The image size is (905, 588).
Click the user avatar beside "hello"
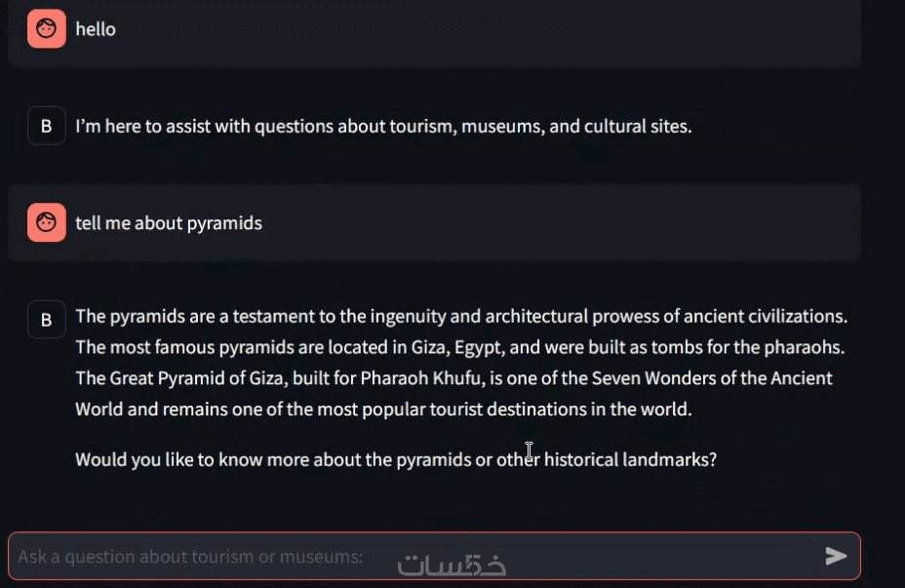(46, 29)
